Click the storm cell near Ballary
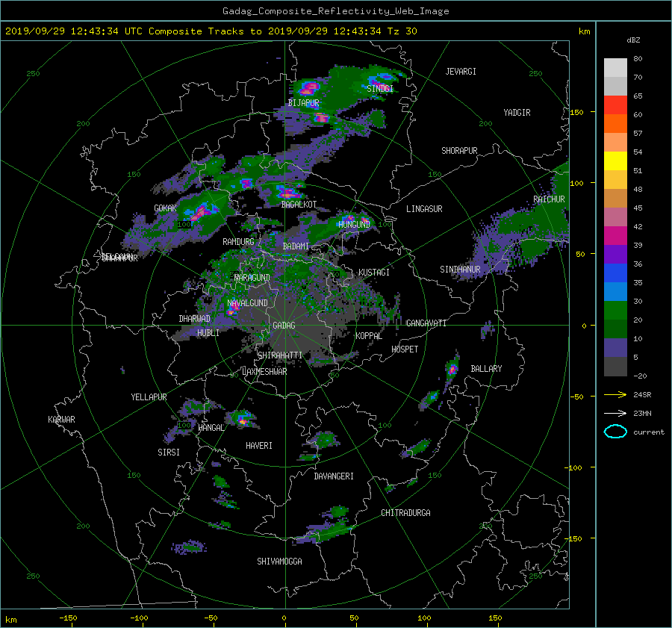The height and width of the screenshot is (628, 672). point(452,368)
